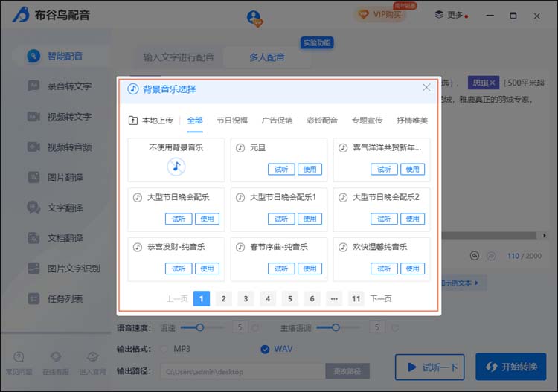558x392 pixels.
Task: Adjust the 语速 speed slider
Action: coord(201,327)
